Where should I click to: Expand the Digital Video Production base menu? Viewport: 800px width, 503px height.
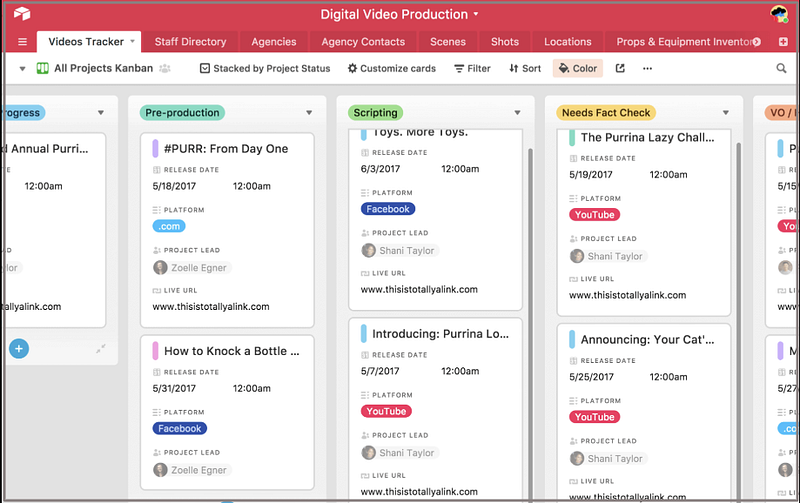476,14
